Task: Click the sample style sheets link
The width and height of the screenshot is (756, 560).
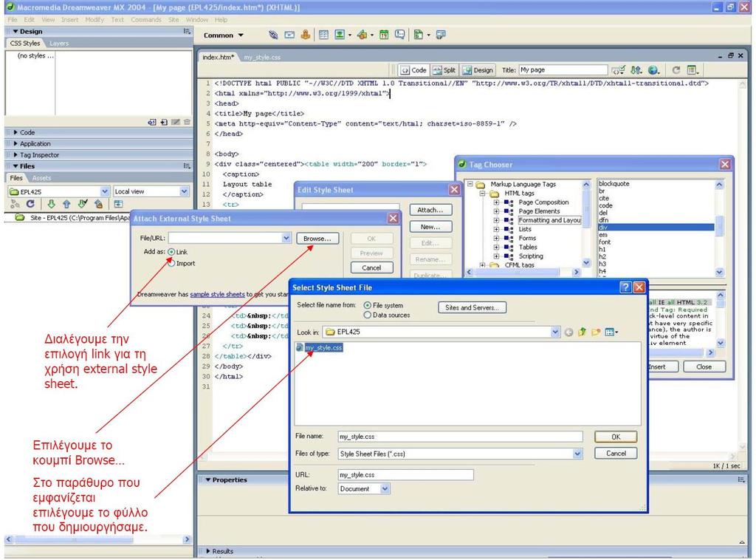Action: click(x=218, y=294)
